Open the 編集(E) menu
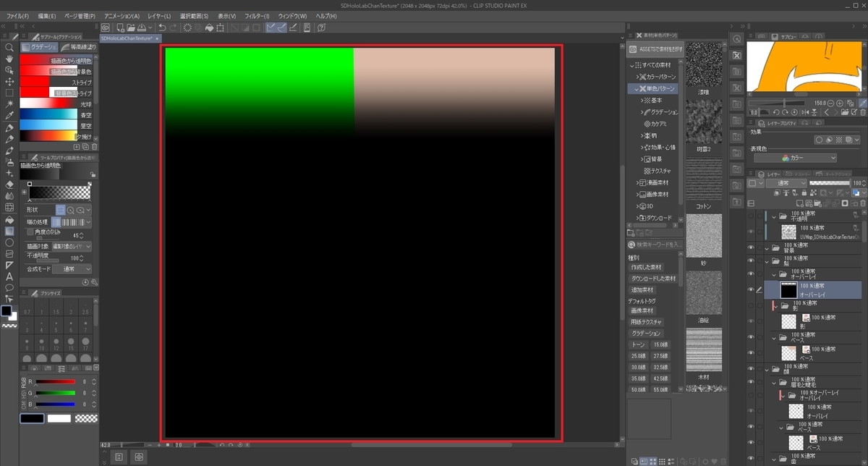868x466 pixels. (48, 16)
